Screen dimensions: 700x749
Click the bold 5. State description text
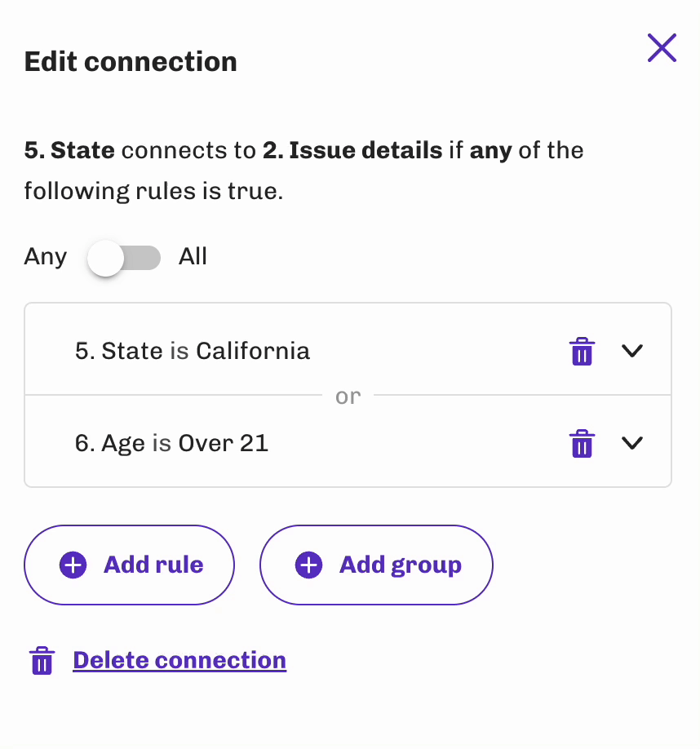(x=69, y=150)
